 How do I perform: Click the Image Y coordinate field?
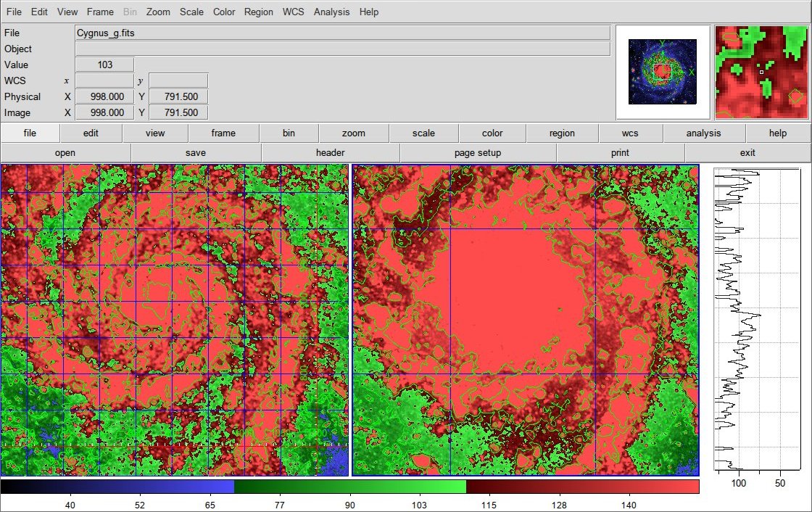[178, 113]
